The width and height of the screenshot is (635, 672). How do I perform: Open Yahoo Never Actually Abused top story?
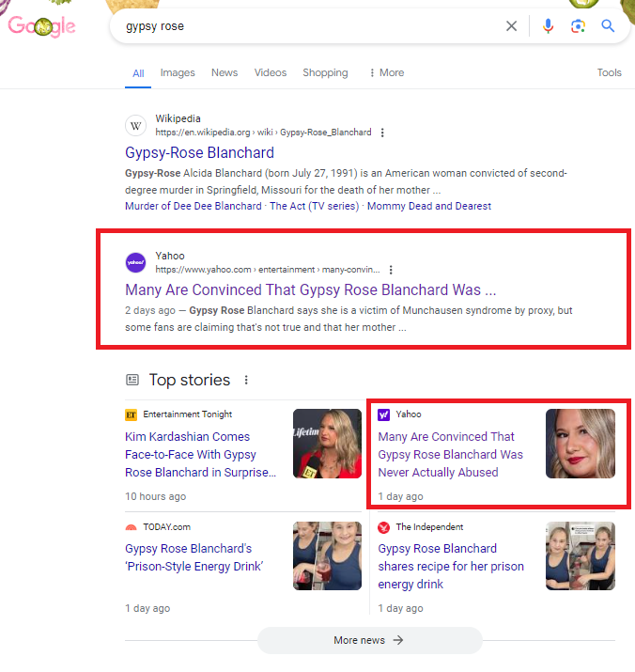pyautogui.click(x=450, y=455)
